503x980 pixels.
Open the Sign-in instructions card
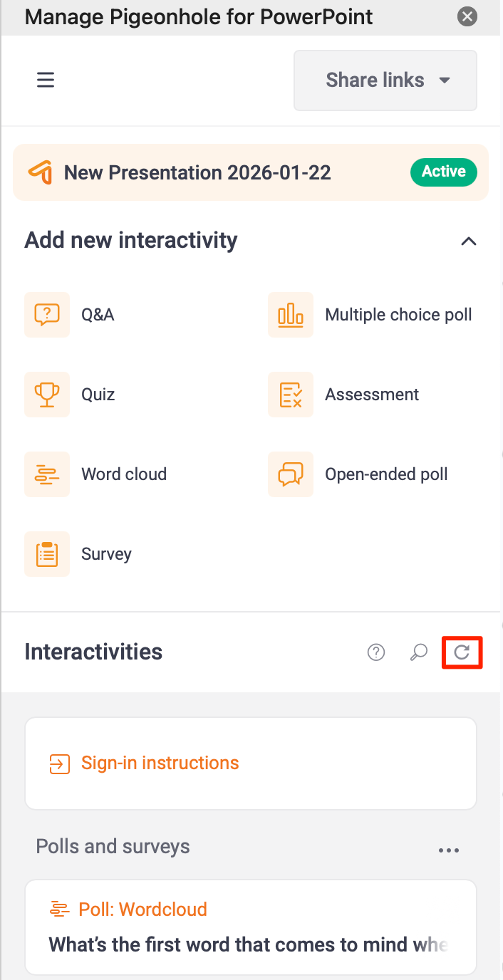[160, 763]
